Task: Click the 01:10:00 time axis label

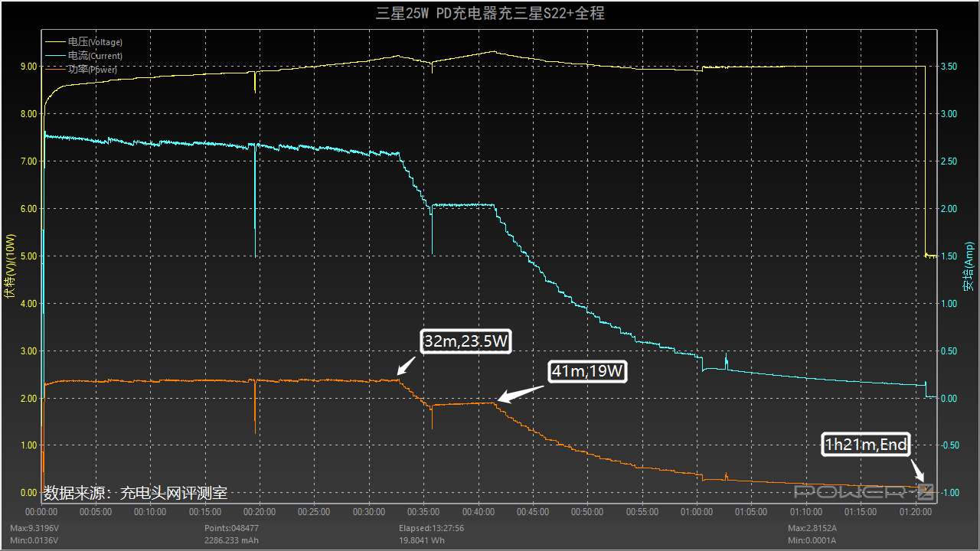Action: [805, 512]
